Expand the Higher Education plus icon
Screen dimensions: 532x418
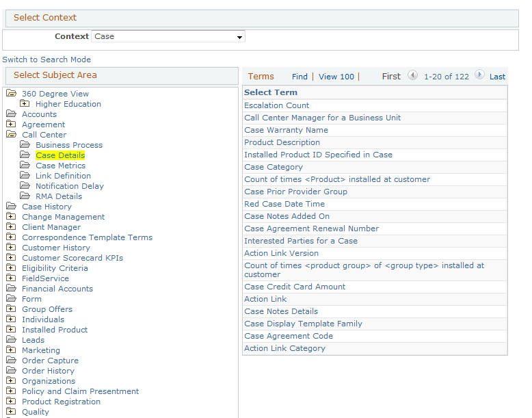point(25,103)
